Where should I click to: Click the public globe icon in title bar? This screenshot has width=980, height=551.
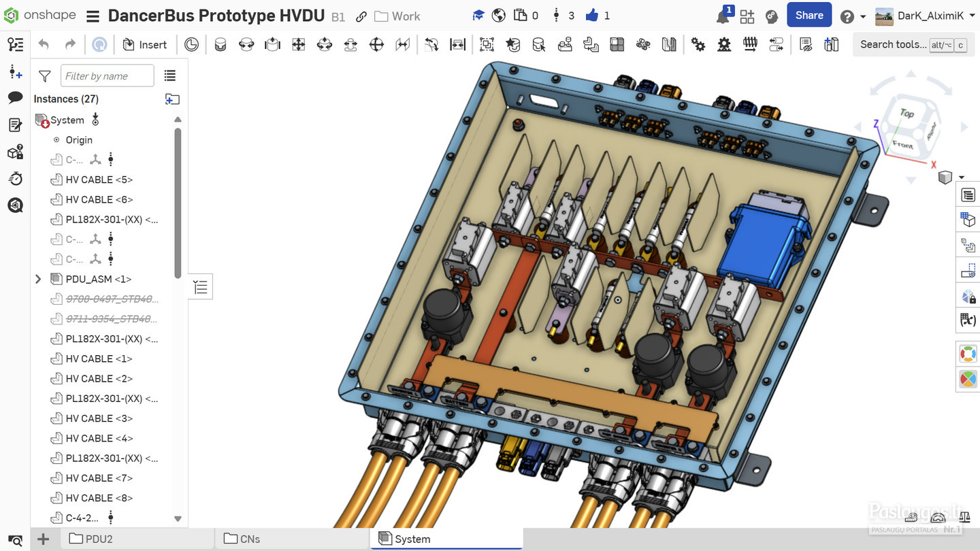[x=499, y=16]
